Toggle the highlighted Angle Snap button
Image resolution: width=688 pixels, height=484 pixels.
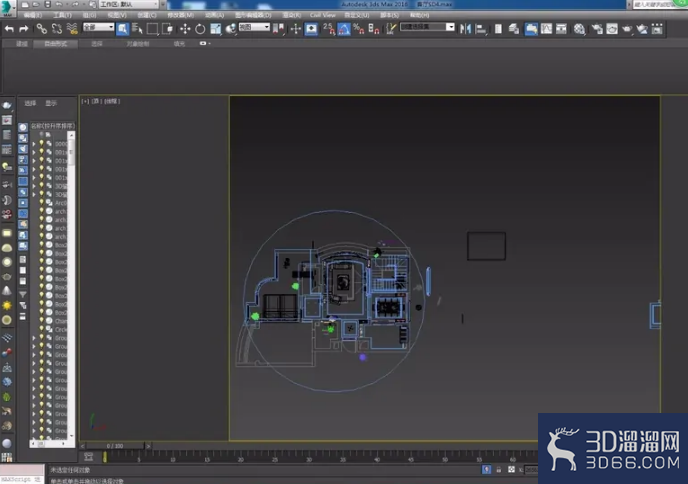click(344, 29)
